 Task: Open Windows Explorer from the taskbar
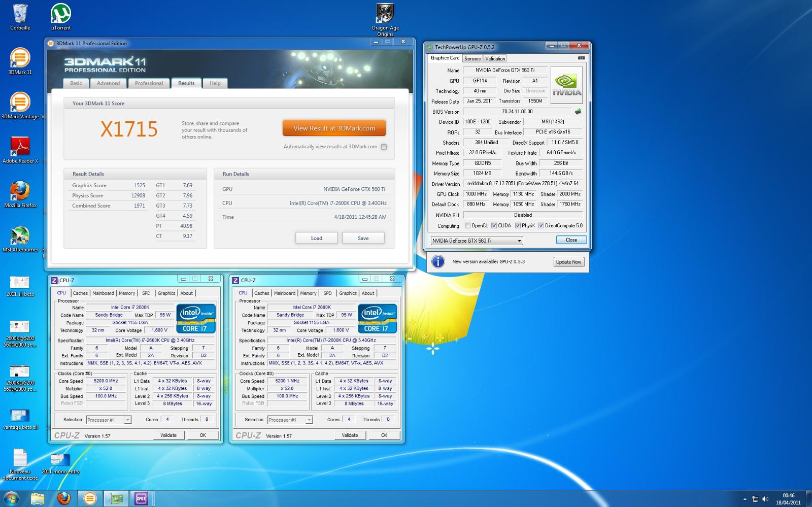(38, 498)
